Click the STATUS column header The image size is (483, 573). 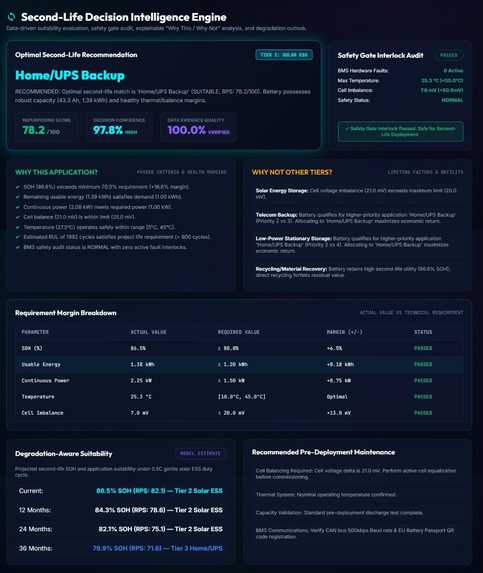(x=423, y=332)
